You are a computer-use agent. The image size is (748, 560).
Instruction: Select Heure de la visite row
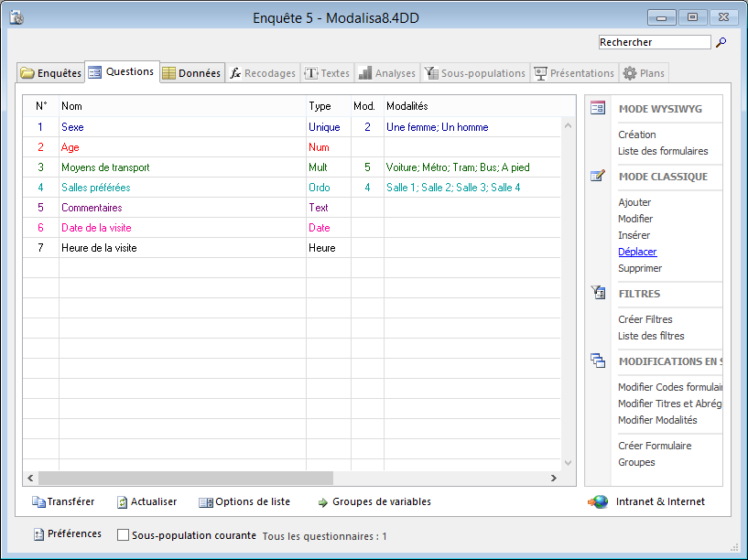[x=291, y=248]
